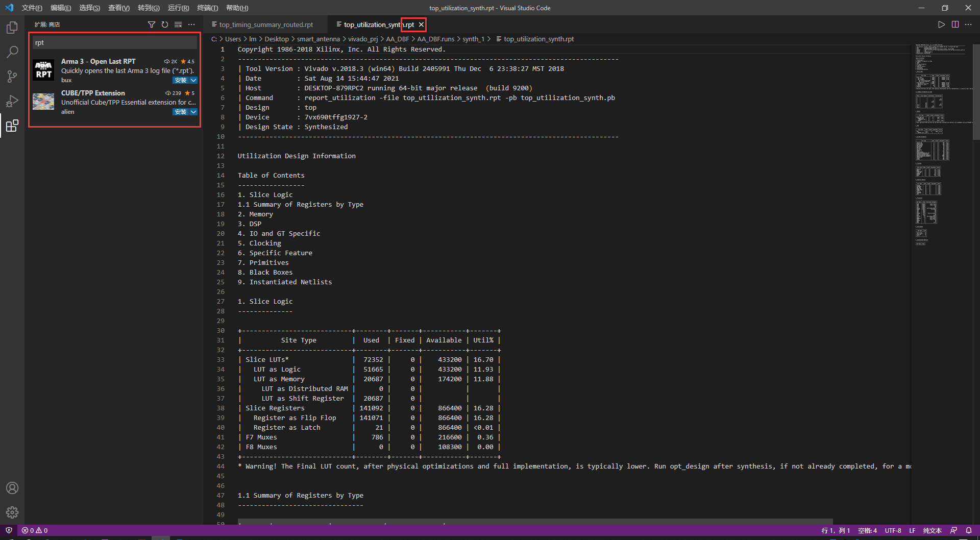Click Users in the breadcrumb path
Image resolution: width=980 pixels, height=540 pixels.
click(233, 39)
